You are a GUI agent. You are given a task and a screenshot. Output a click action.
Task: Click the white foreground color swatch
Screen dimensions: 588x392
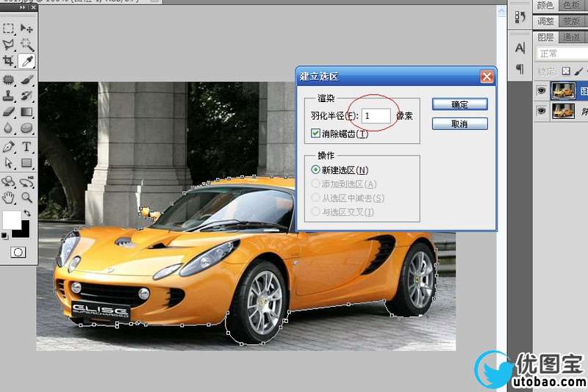point(12,219)
